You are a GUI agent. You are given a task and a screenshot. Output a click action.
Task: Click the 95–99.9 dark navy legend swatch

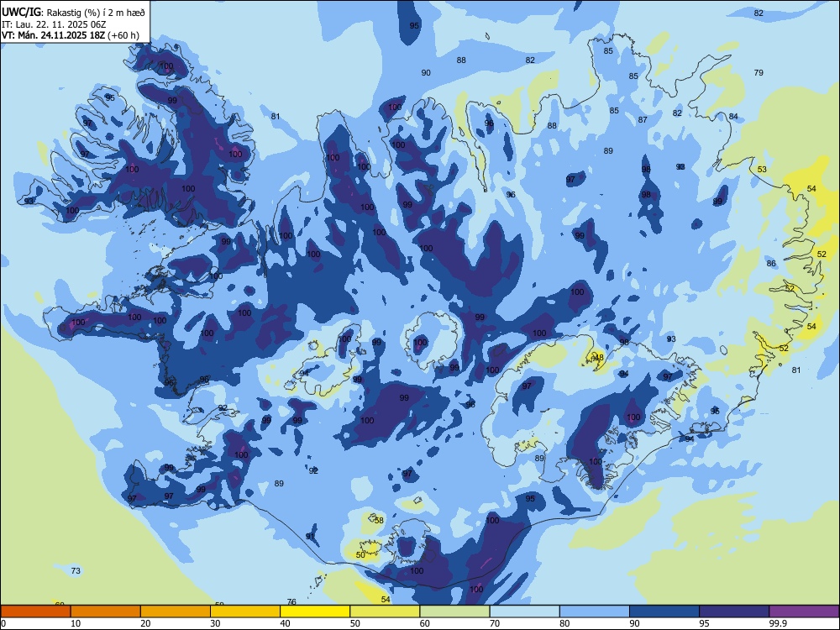click(x=734, y=612)
